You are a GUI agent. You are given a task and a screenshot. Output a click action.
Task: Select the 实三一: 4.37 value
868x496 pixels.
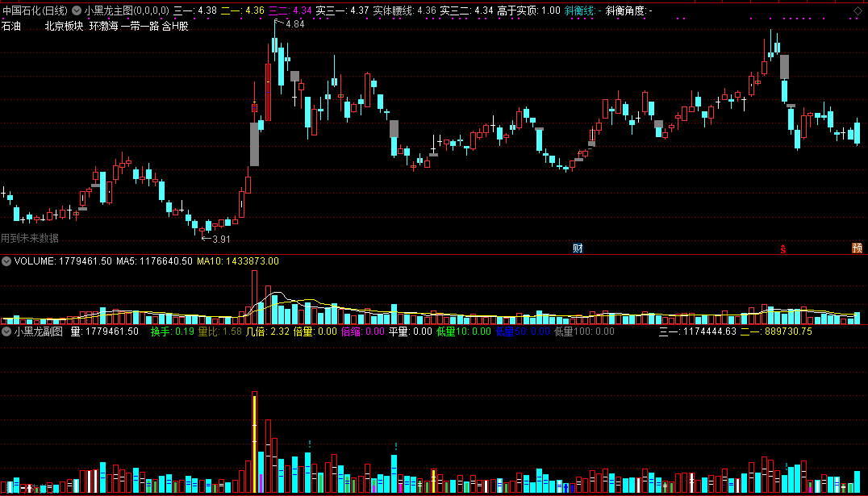click(x=343, y=10)
